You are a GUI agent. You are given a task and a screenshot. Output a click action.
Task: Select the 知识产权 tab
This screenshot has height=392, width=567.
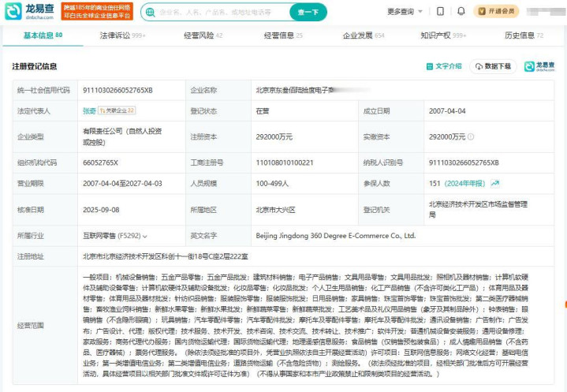[440, 35]
